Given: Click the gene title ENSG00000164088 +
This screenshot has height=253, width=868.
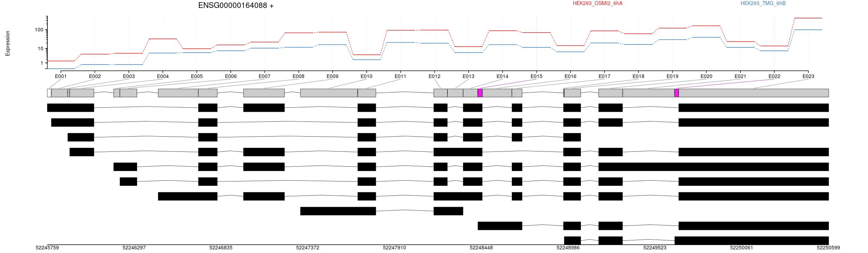Looking at the screenshot, I should point(236,5).
